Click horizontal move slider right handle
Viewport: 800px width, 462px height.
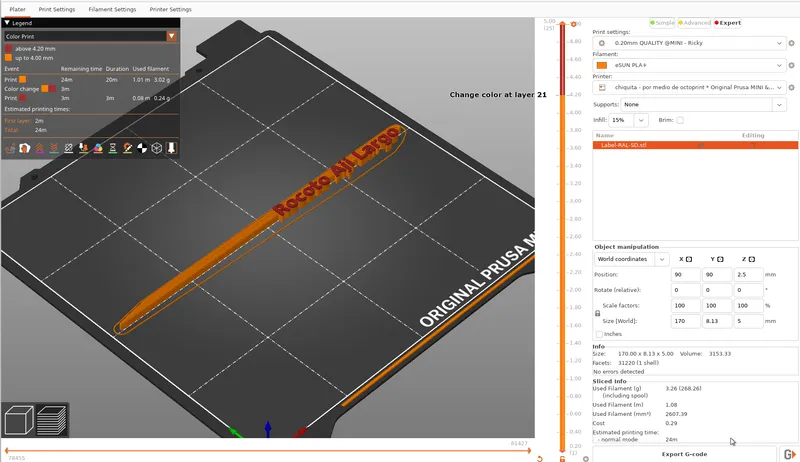pos(529,450)
